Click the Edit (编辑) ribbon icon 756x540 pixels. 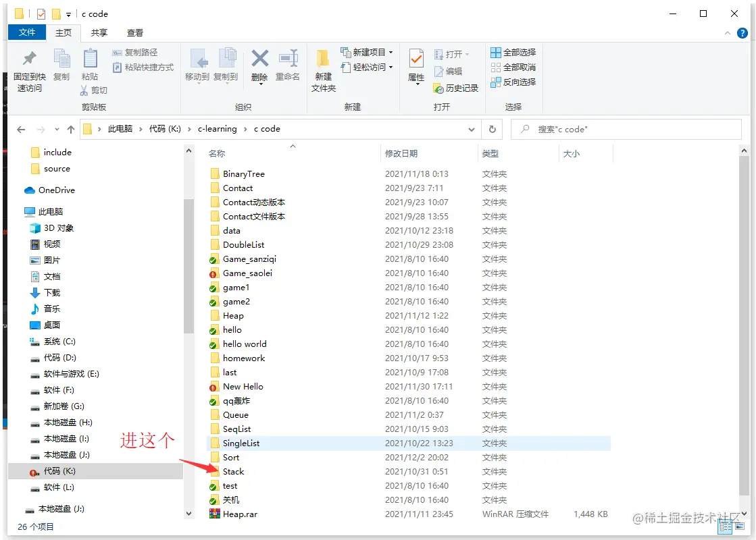pos(438,72)
